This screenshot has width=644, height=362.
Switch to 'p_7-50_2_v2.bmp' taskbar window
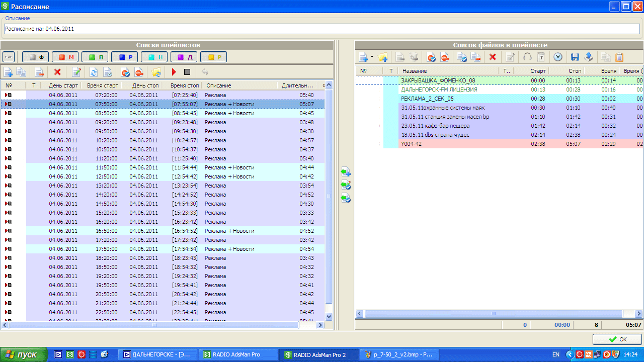point(400,354)
